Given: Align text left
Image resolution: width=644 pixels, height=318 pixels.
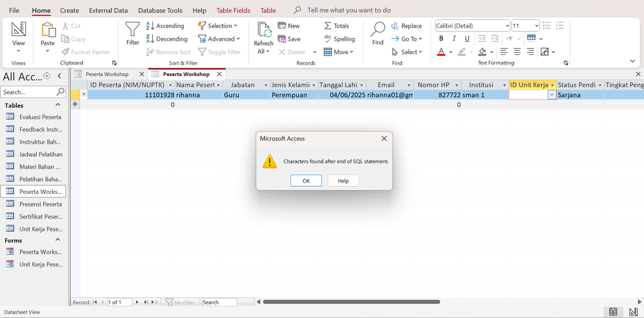Looking at the screenshot, I should [504, 52].
